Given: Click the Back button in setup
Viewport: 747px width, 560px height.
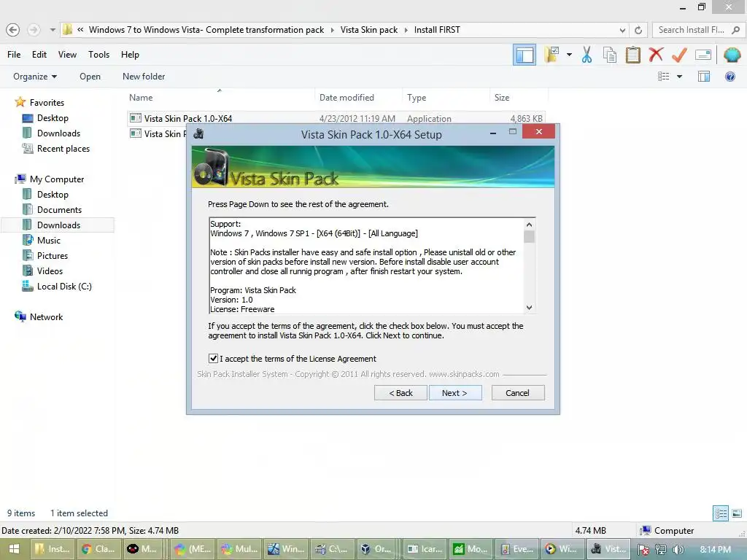Looking at the screenshot, I should (400, 393).
